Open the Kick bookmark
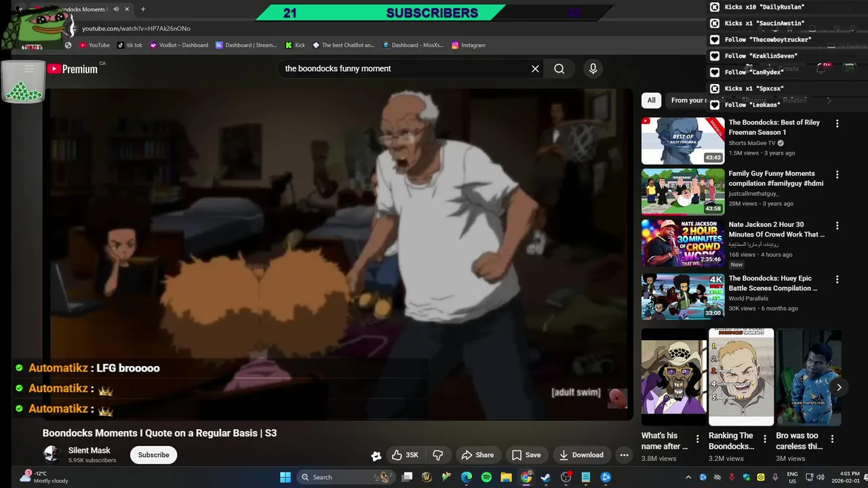Viewport: 868px width, 488px height. coord(295,45)
